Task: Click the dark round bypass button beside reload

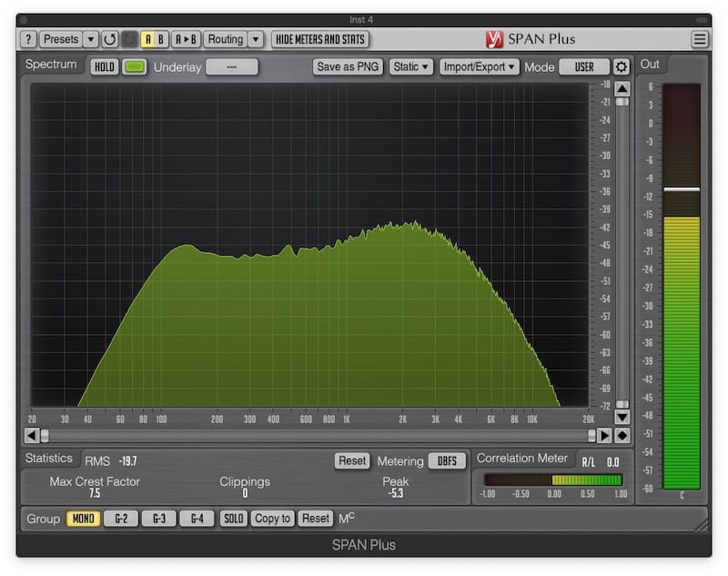Action: [129, 39]
